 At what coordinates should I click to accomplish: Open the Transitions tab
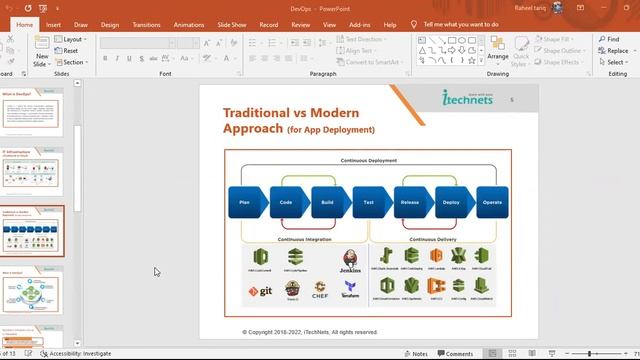coord(147,25)
